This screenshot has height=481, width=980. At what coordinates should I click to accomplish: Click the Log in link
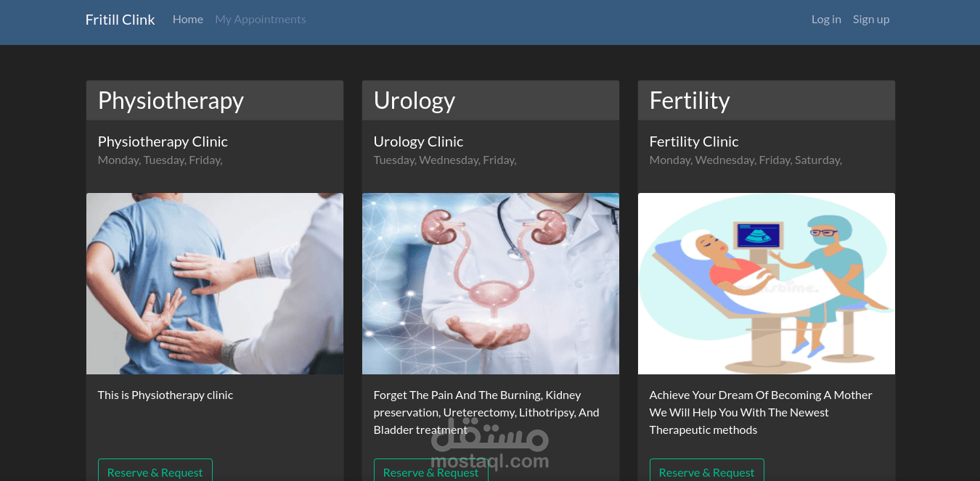825,20
